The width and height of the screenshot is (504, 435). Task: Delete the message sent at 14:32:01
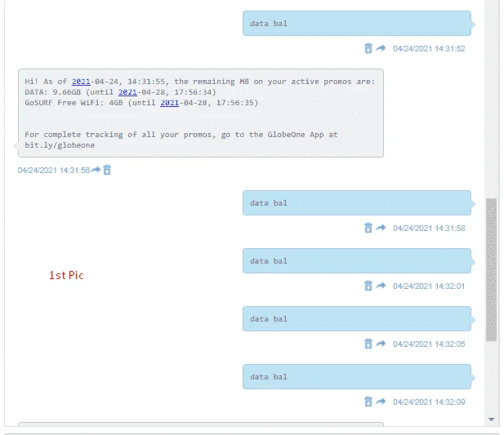tap(368, 286)
